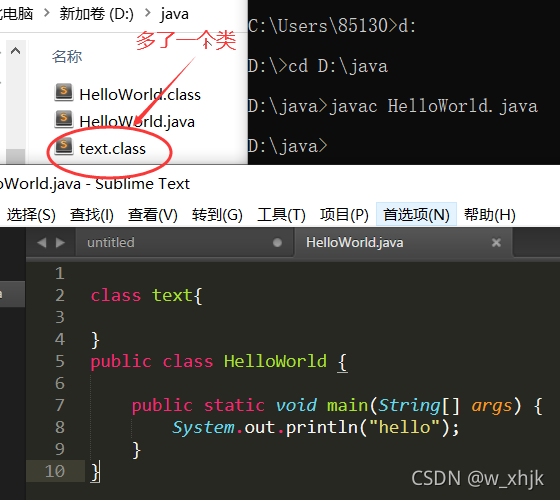Click the System.out.println statement

pos(315,428)
